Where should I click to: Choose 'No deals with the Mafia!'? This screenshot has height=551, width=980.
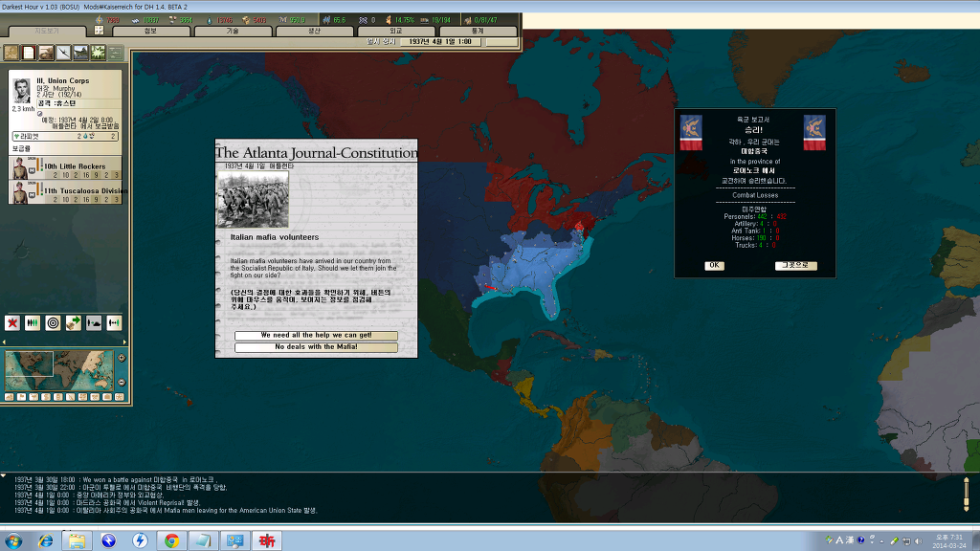tap(316, 347)
